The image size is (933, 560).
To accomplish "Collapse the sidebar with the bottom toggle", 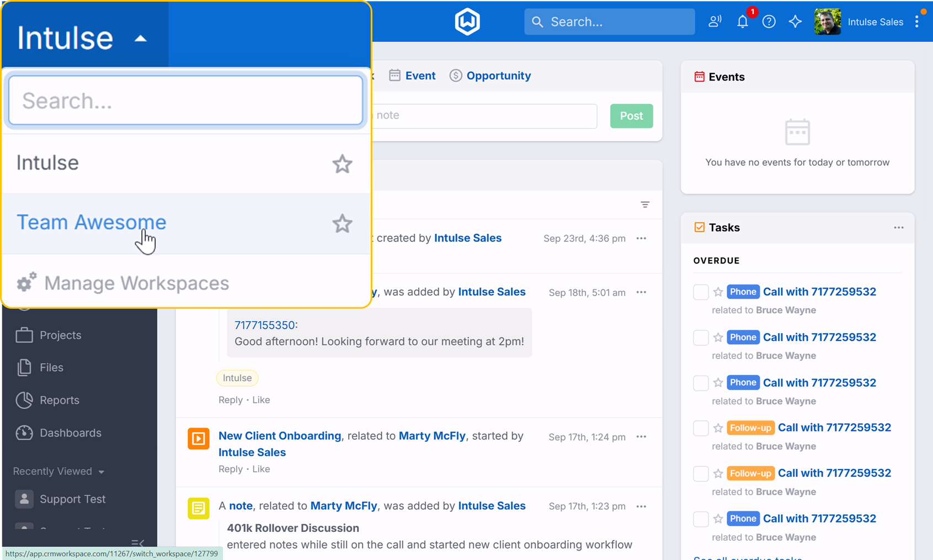I will [137, 543].
